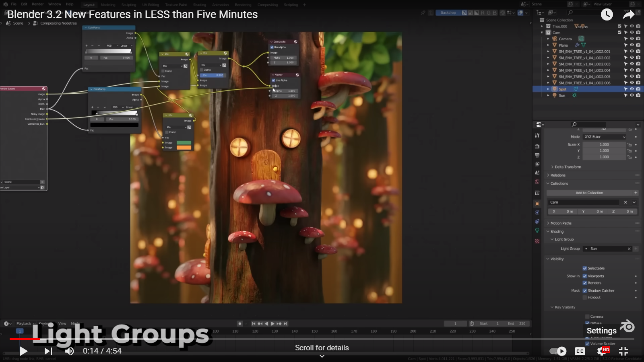Image resolution: width=644 pixels, height=362 pixels.
Task: Expand the Spot object row
Action: point(548,89)
